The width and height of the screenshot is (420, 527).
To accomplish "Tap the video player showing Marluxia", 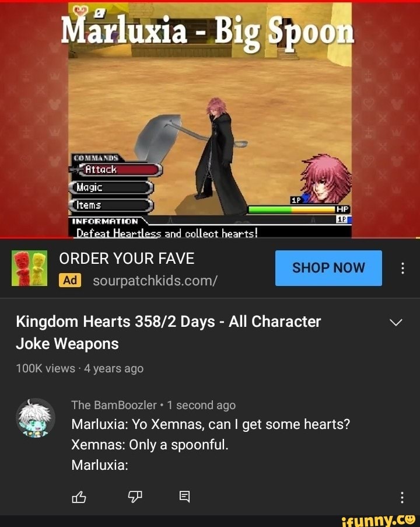I will click(x=210, y=120).
